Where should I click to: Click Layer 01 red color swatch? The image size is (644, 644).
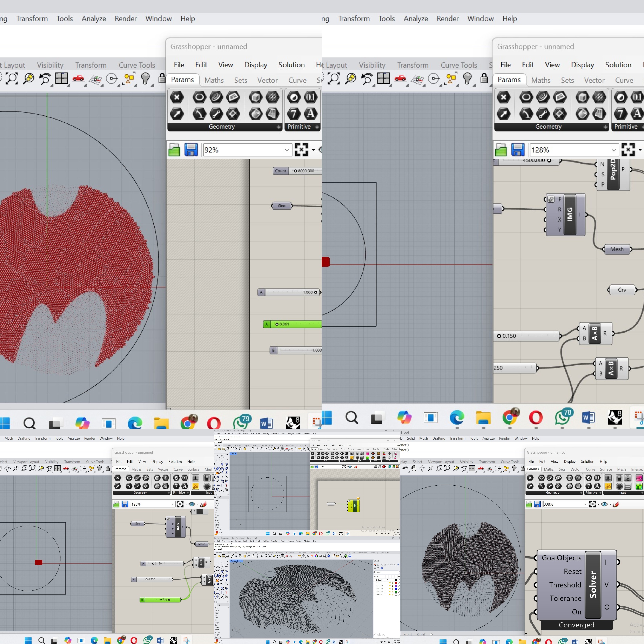pyautogui.click(x=396, y=583)
